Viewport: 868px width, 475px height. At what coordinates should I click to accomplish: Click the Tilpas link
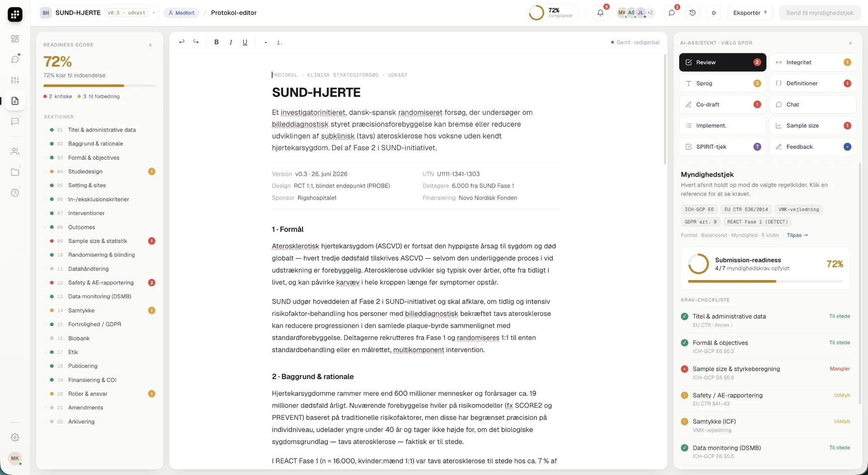coord(797,235)
